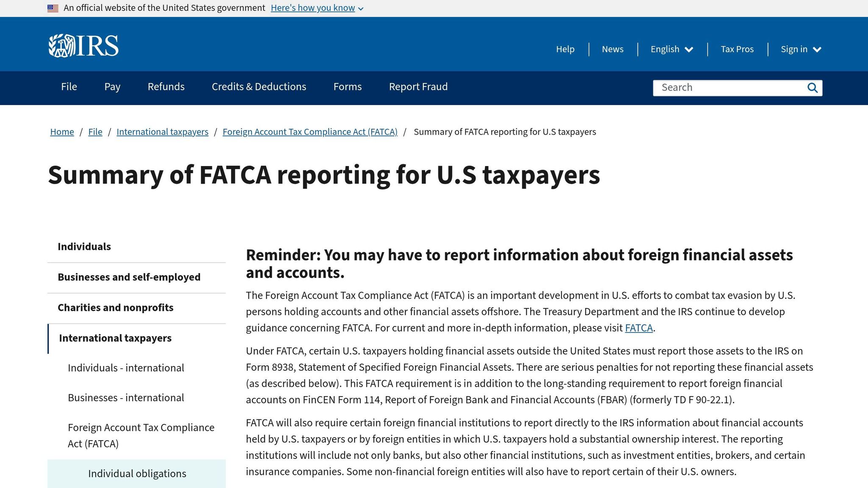This screenshot has width=868, height=488.
Task: Click the IRS logo
Action: coord(83,46)
